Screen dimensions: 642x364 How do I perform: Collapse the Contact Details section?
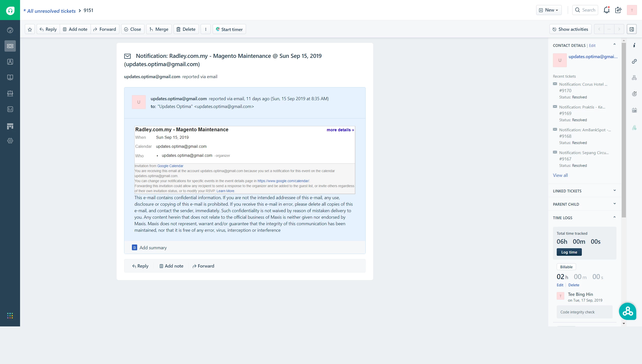click(x=615, y=44)
